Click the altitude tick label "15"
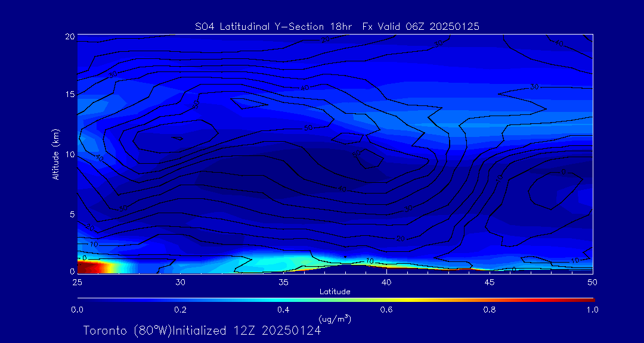 [x=70, y=94]
